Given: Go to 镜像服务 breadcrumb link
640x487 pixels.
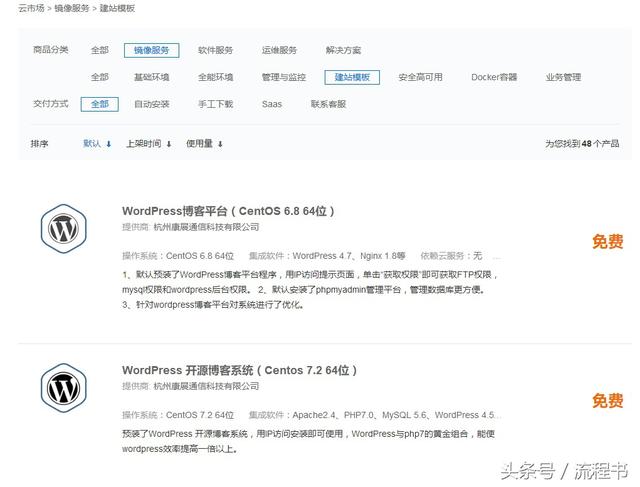Looking at the screenshot, I should (71, 8).
